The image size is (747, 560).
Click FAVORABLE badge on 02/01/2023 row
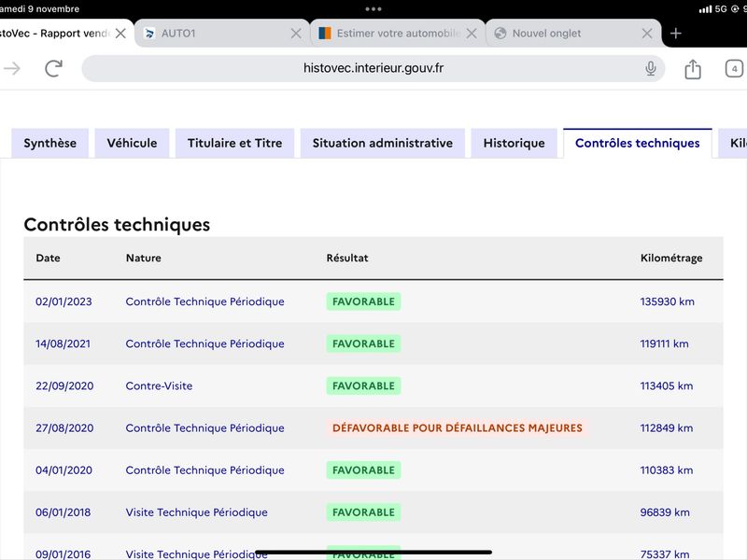click(x=363, y=301)
